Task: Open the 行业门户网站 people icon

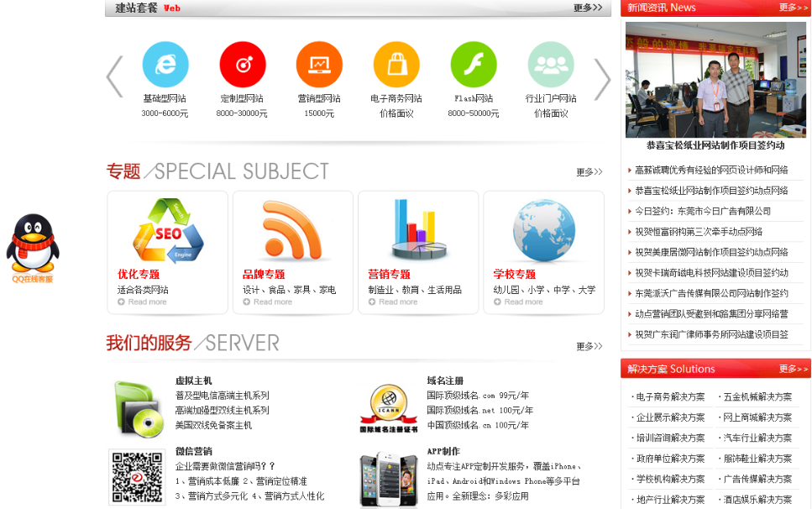Action: click(551, 65)
